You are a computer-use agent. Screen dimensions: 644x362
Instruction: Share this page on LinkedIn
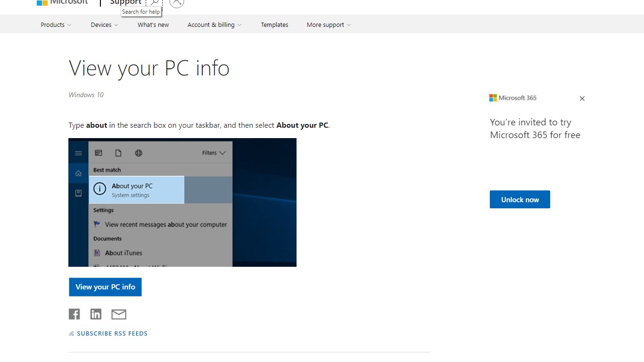(96, 314)
